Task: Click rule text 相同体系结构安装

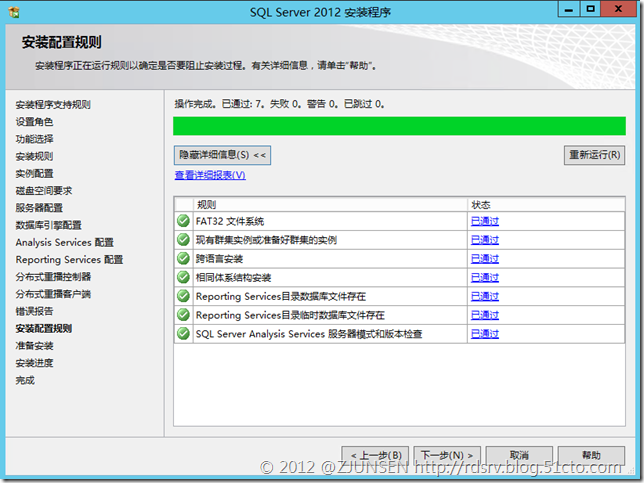Action: (x=233, y=278)
